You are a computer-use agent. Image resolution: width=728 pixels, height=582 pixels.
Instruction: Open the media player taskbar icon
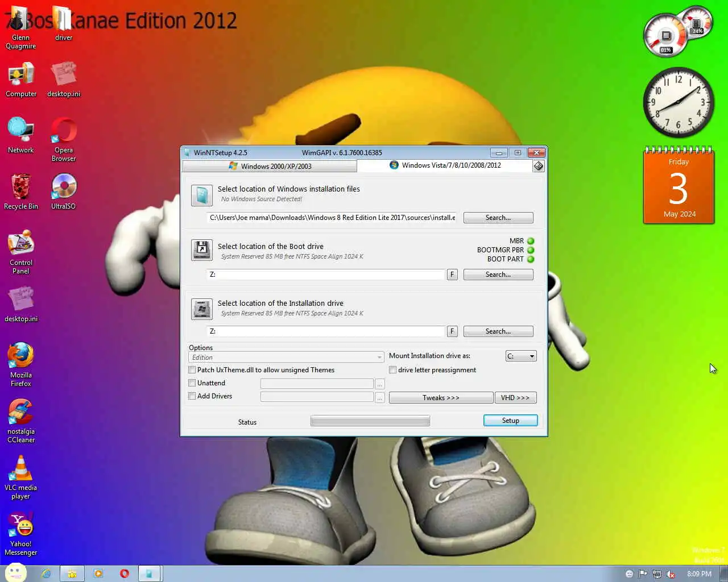(x=98, y=573)
